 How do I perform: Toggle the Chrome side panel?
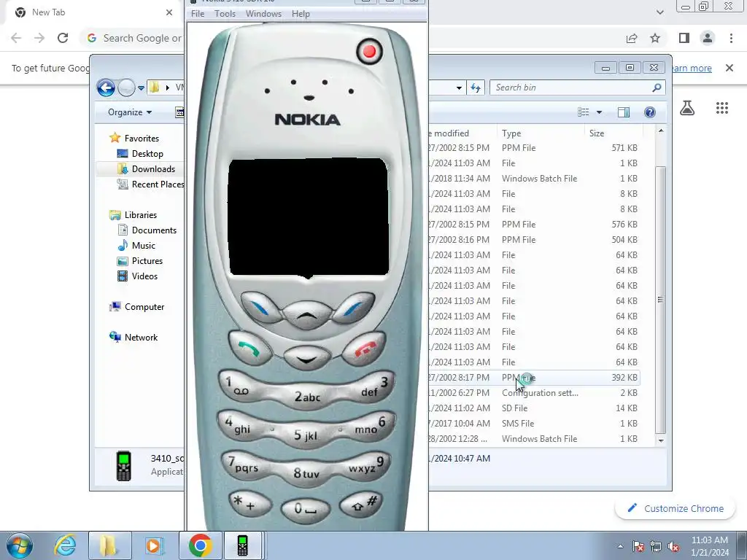tap(684, 38)
